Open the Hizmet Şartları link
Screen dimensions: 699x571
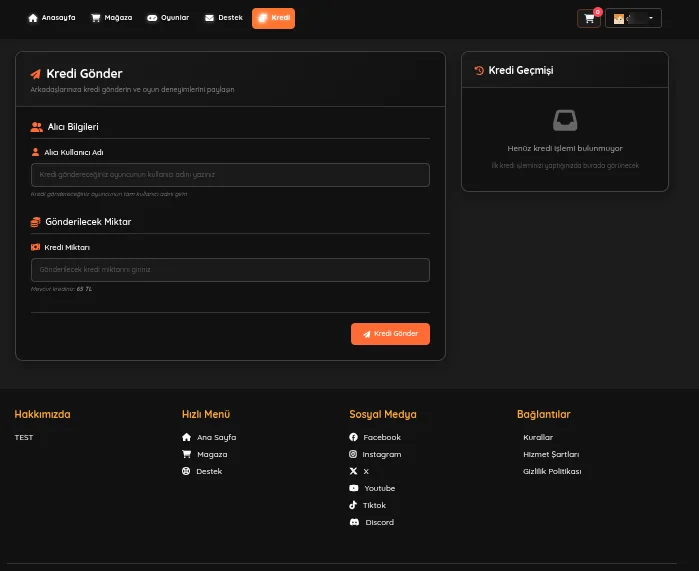click(x=551, y=454)
